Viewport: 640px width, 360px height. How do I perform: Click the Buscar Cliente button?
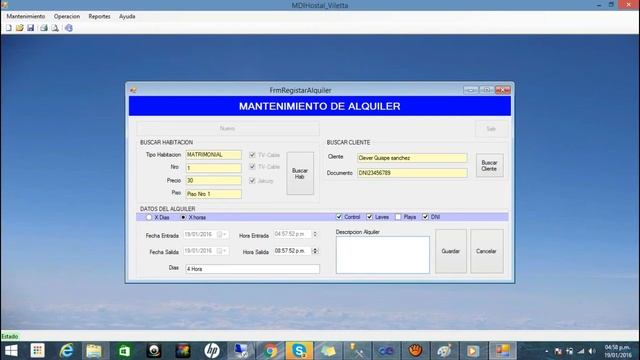click(489, 165)
